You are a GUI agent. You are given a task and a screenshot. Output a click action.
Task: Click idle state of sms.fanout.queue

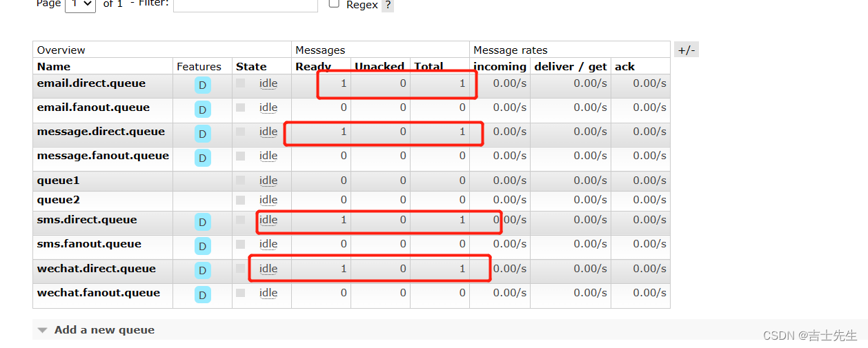point(268,244)
